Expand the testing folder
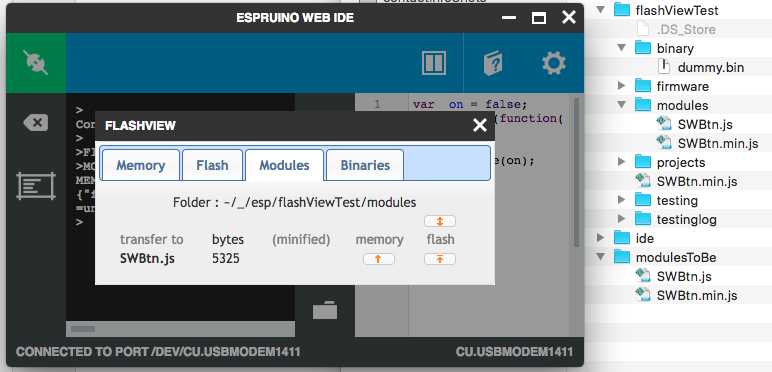 [621, 200]
